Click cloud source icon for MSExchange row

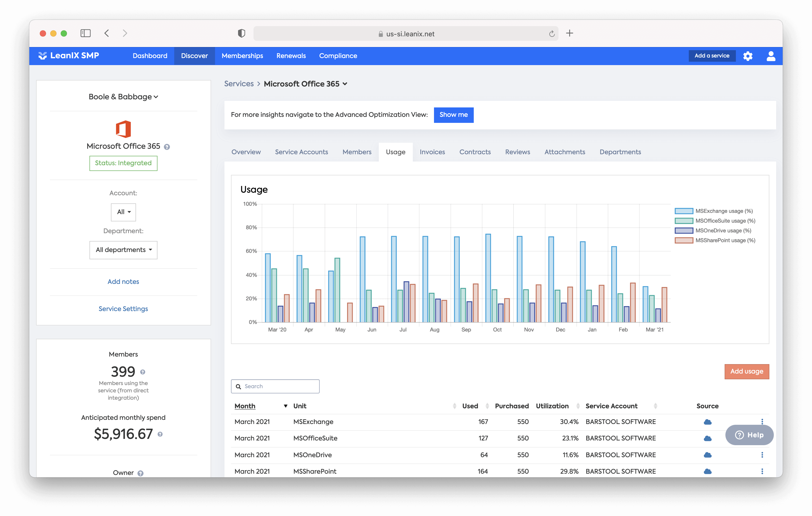pyautogui.click(x=707, y=422)
